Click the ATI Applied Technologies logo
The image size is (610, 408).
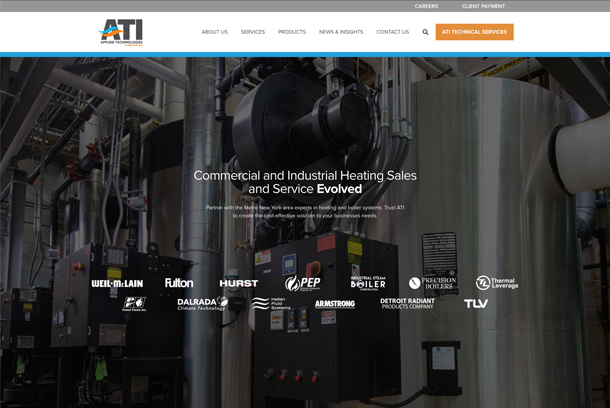click(121, 32)
